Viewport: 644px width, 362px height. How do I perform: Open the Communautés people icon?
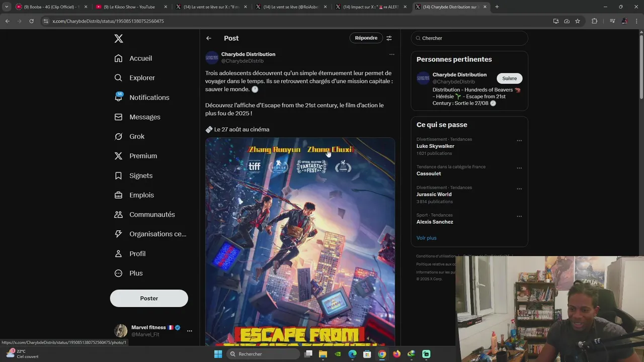[118, 215]
